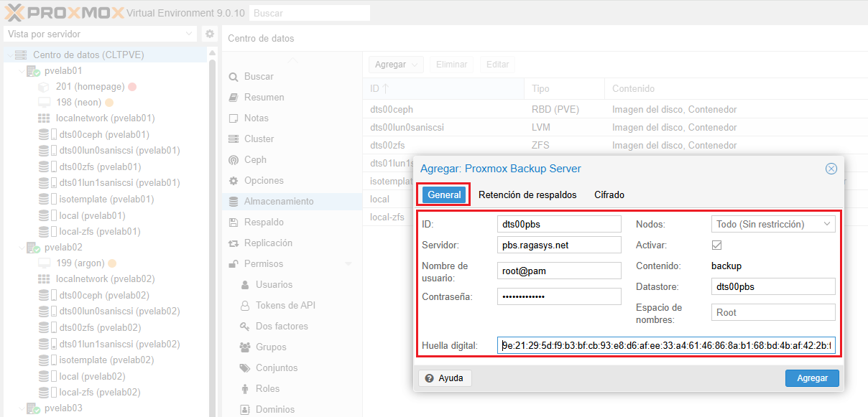Click the Almacenamiento database icon
This screenshot has height=417, width=868.
tap(233, 202)
